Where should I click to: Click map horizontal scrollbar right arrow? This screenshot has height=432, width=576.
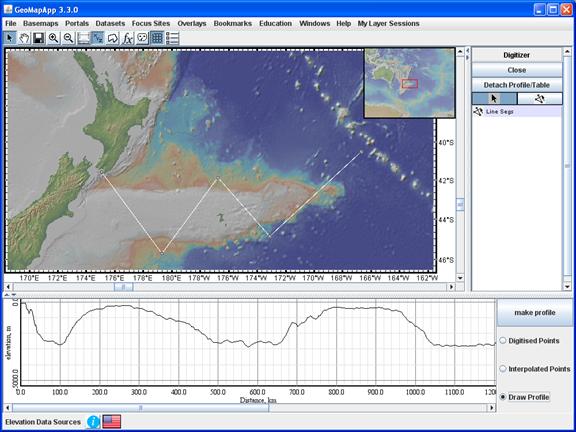(x=451, y=287)
